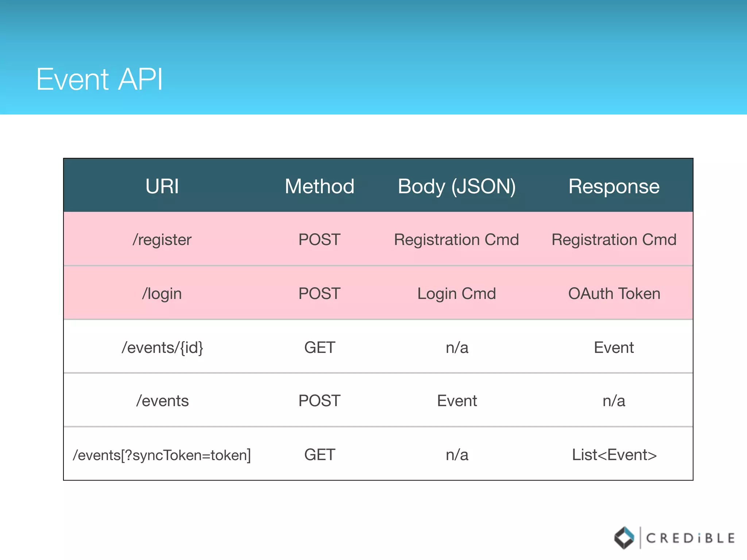Image resolution: width=747 pixels, height=560 pixels.
Task: Select the /events URI cell
Action: [x=162, y=401]
